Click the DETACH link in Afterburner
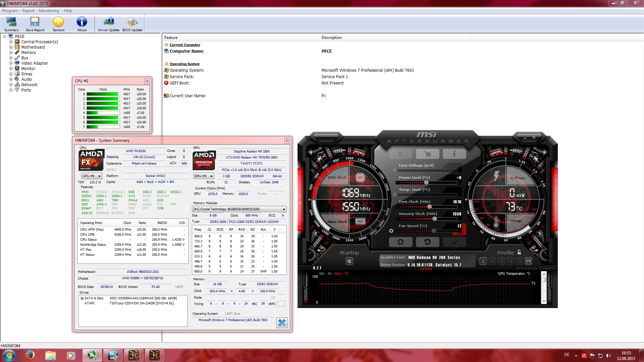 pos(426,269)
